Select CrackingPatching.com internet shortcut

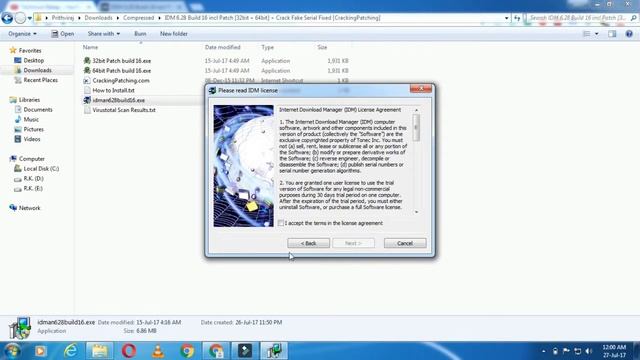coord(116,80)
